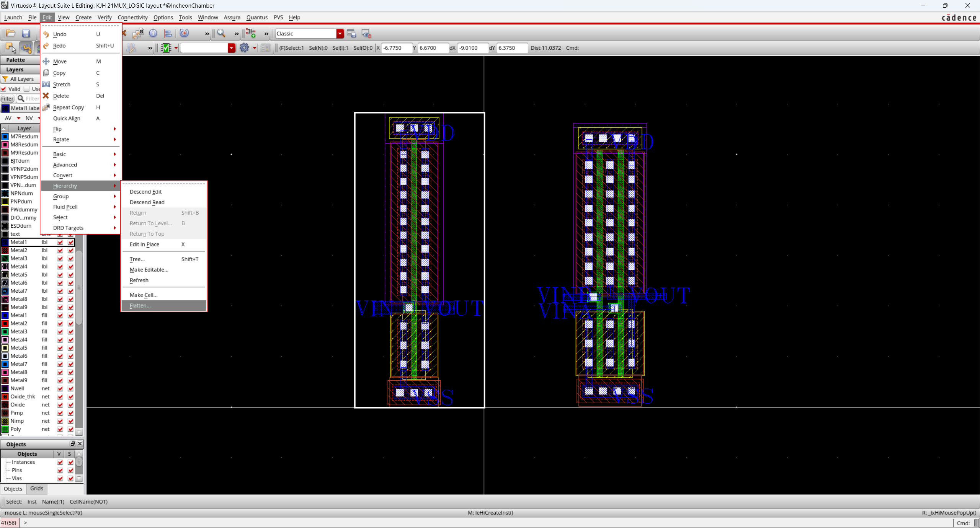Expand the AV dropdown arrow

pos(18,118)
